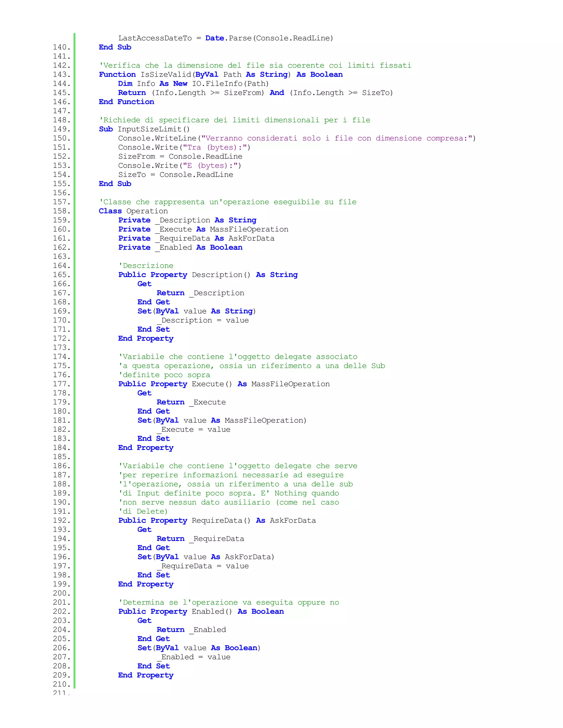Image resolution: width=563 pixels, height=728 pixels.
Task: Click line number 140.
Action: (62, 47)
